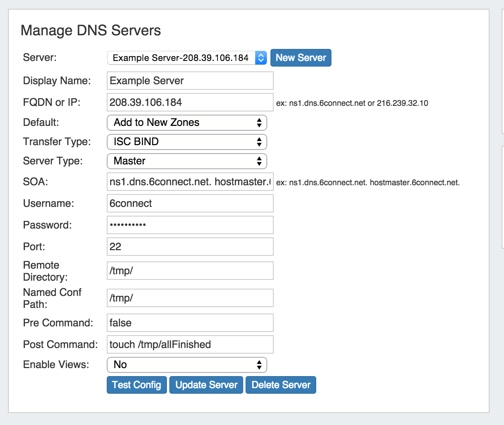Edit the FQDN or IP field
504x425 pixels.
(x=190, y=102)
